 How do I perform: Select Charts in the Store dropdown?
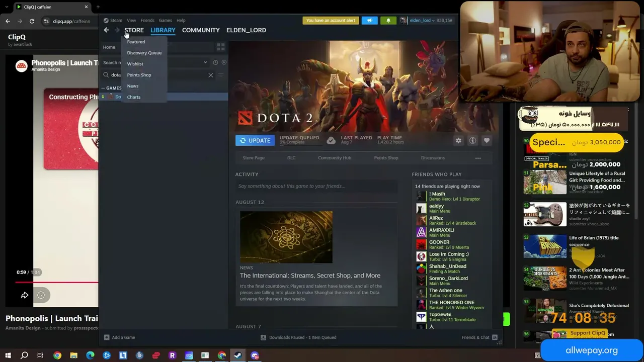[134, 97]
